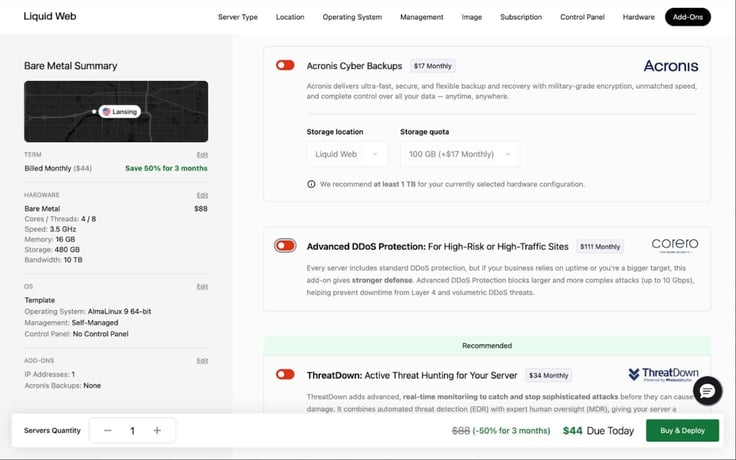Click 'Billed Monthly ($44)' text
Image resolution: width=736 pixels, height=460 pixels.
pos(58,168)
